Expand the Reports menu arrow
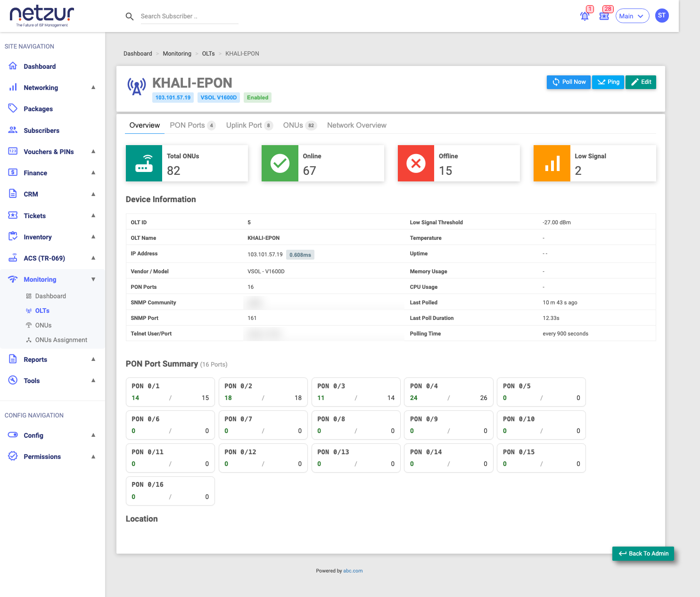Viewport: 700px width, 597px height. tap(93, 359)
